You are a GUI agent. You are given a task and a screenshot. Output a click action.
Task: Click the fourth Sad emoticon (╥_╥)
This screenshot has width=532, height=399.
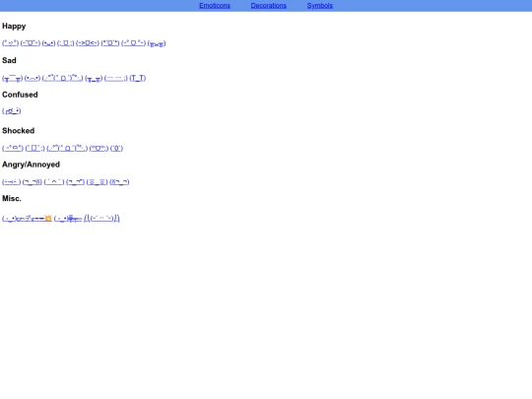94,78
